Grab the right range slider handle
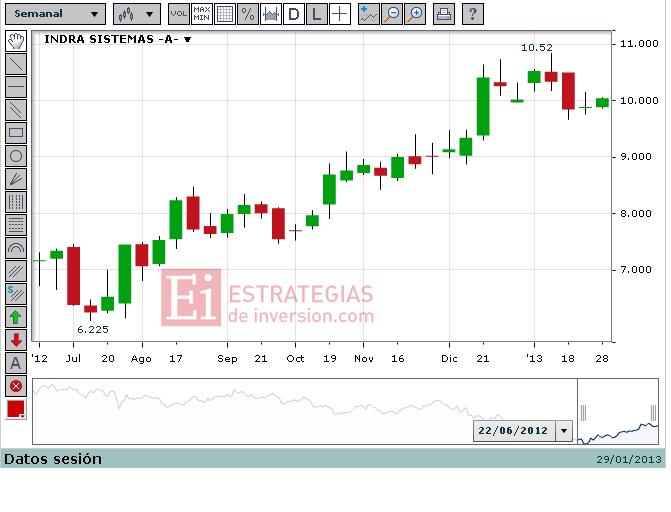The width and height of the screenshot is (671, 512). pyautogui.click(x=653, y=413)
